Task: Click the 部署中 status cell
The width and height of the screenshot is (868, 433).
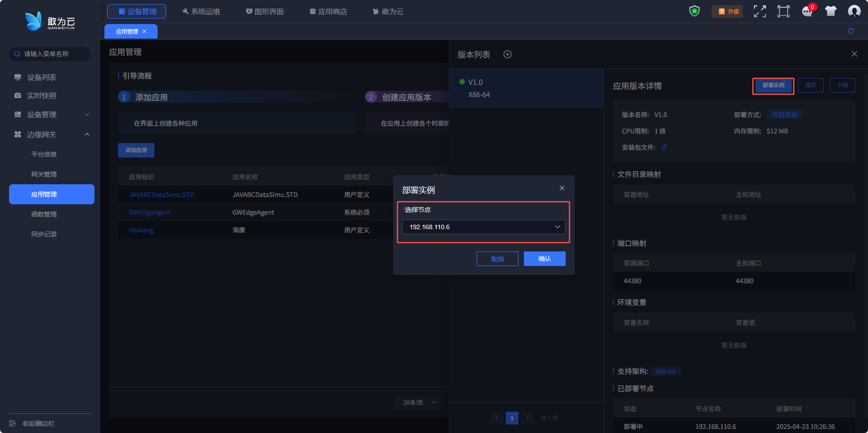Action: (633, 427)
